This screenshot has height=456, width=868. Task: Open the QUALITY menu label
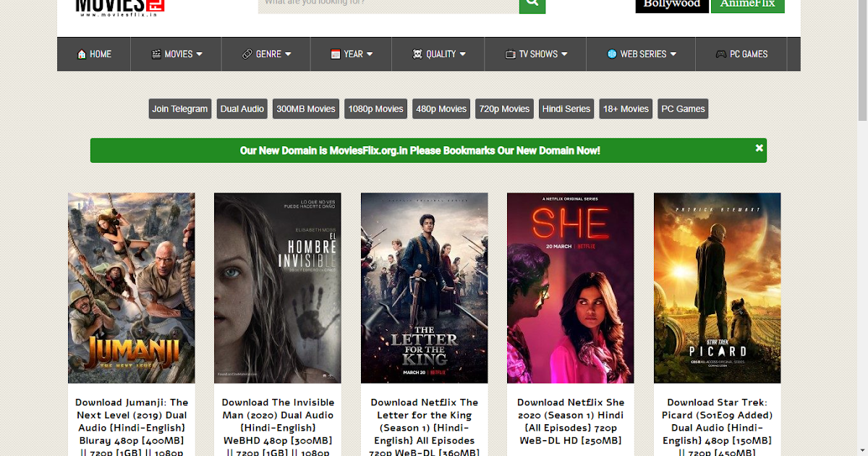[x=441, y=54]
